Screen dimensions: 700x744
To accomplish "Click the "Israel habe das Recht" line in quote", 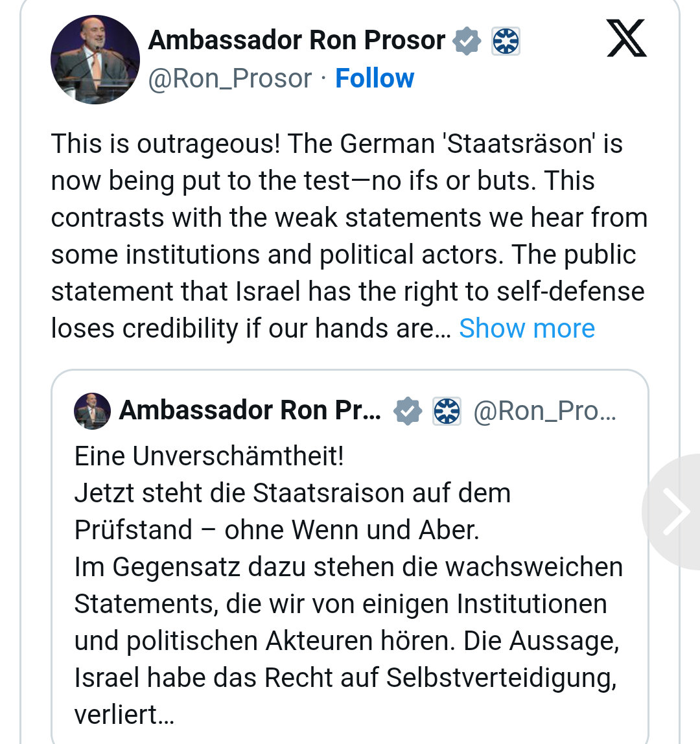I will (x=345, y=678).
